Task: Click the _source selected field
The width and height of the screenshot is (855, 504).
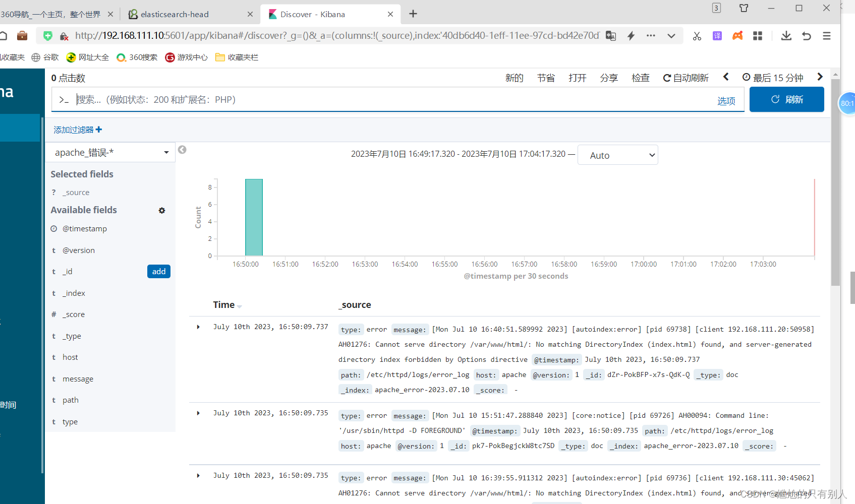Action: point(76,193)
